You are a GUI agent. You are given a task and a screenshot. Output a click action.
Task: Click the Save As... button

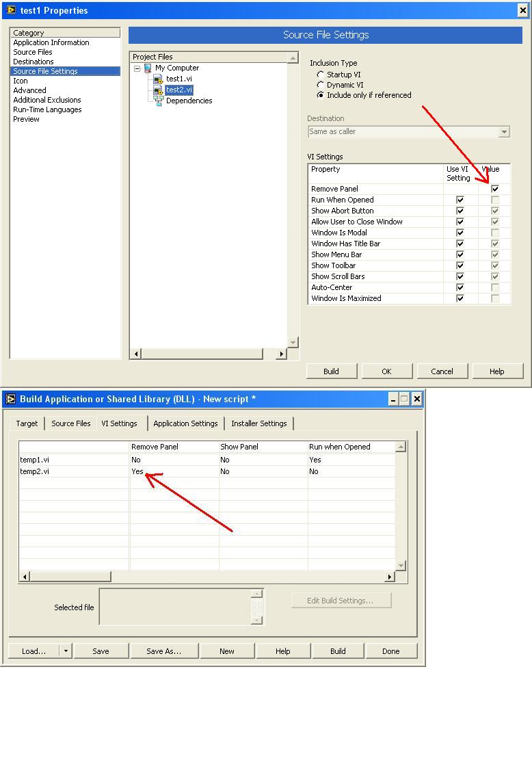click(163, 651)
